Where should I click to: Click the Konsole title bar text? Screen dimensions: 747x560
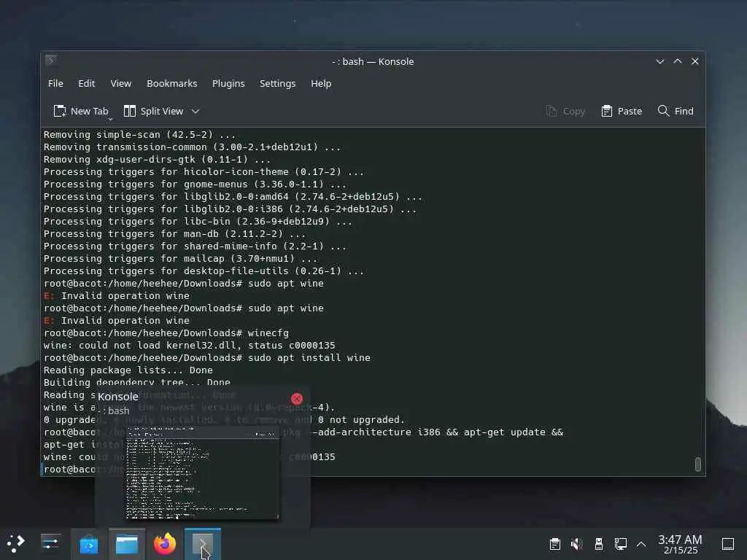coord(373,61)
